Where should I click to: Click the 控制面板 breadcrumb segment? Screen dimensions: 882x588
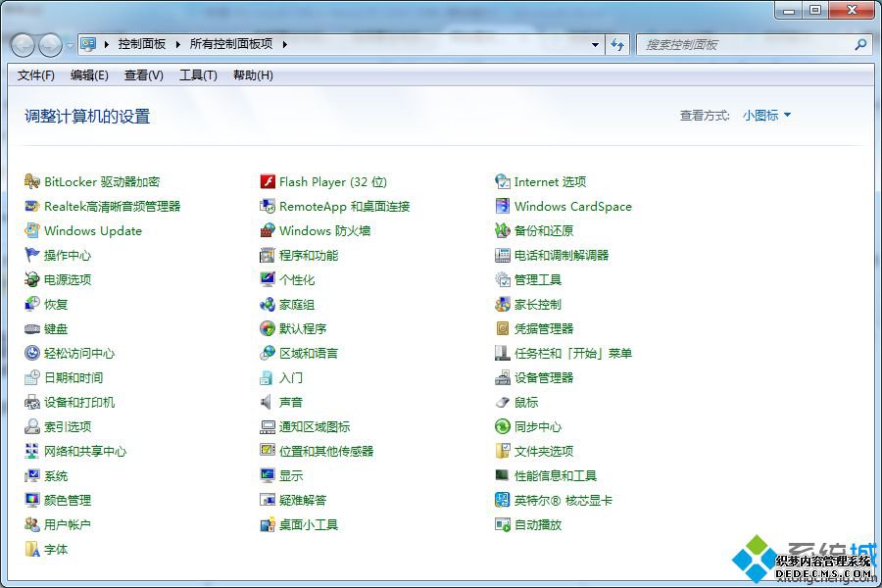142,44
